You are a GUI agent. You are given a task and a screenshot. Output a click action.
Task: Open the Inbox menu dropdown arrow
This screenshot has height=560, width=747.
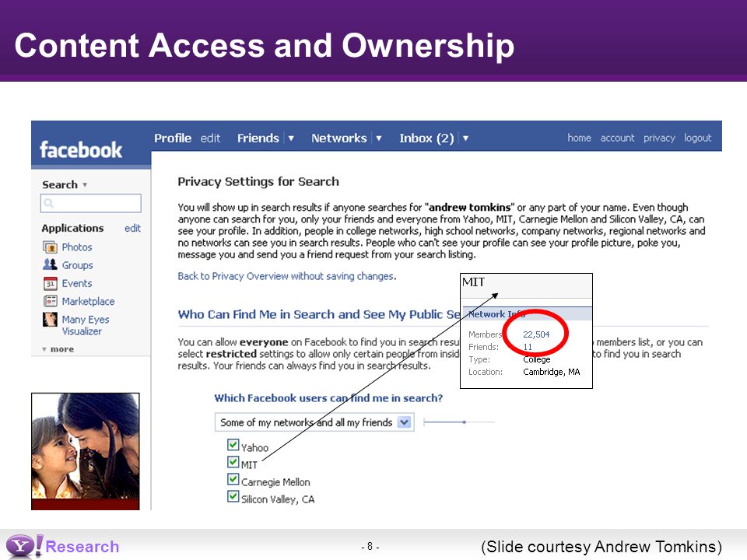465,138
